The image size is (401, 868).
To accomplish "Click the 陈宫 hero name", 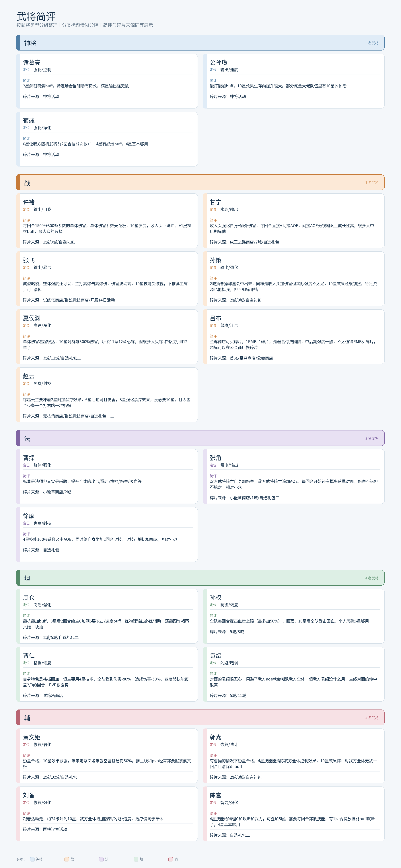I will [x=215, y=795].
